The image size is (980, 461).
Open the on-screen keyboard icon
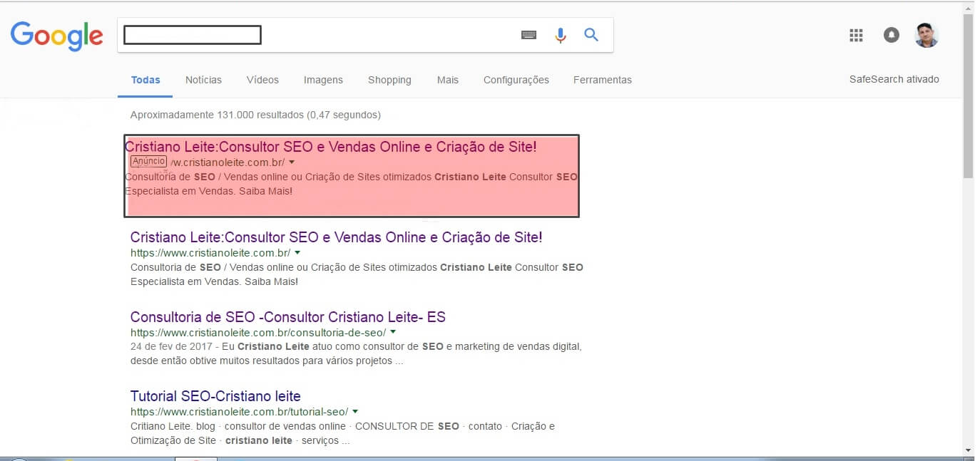tap(529, 35)
